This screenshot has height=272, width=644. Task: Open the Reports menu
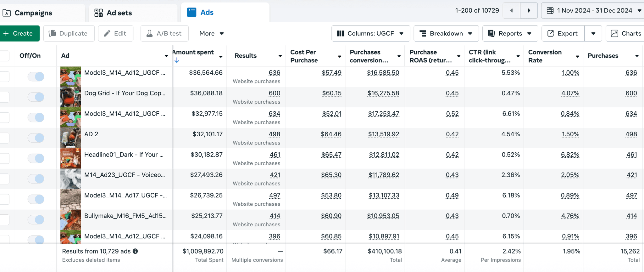pyautogui.click(x=510, y=33)
